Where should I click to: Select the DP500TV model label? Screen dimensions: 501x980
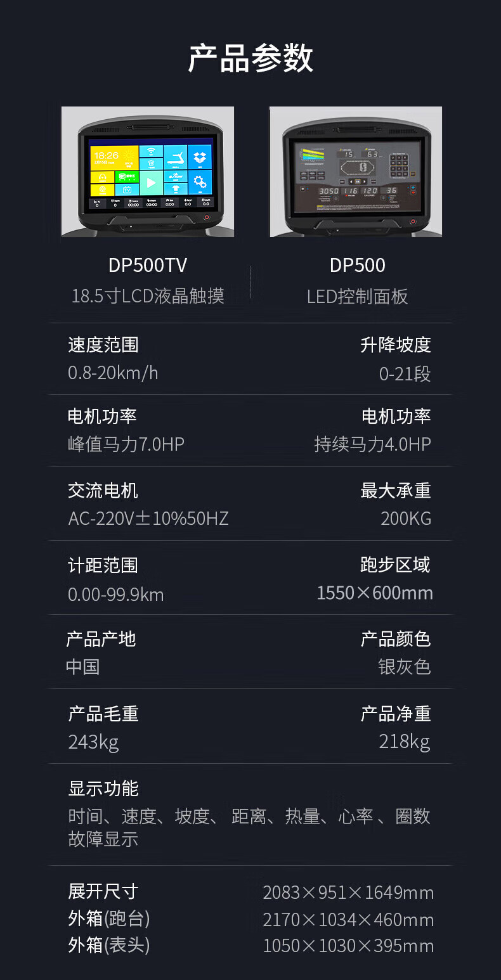coord(148,265)
